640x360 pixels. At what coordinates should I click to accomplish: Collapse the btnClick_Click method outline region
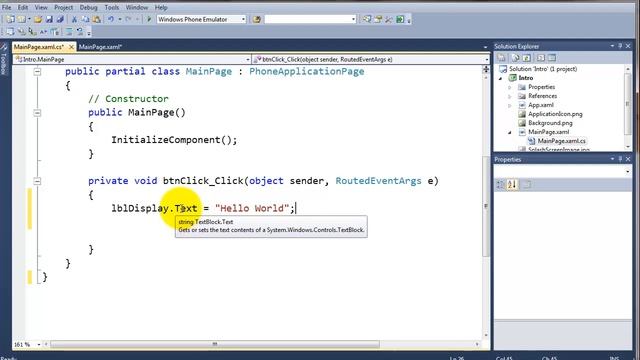pos(37,181)
